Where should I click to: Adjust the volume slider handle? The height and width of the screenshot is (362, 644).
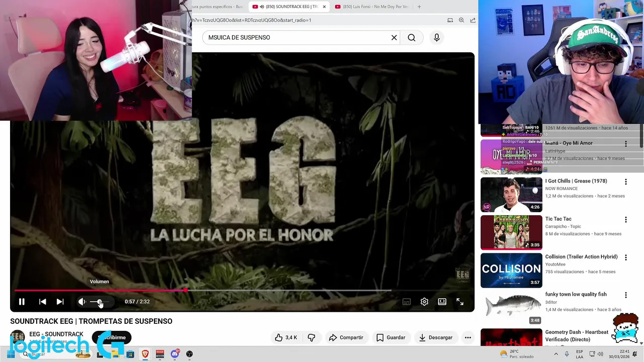[x=100, y=302]
